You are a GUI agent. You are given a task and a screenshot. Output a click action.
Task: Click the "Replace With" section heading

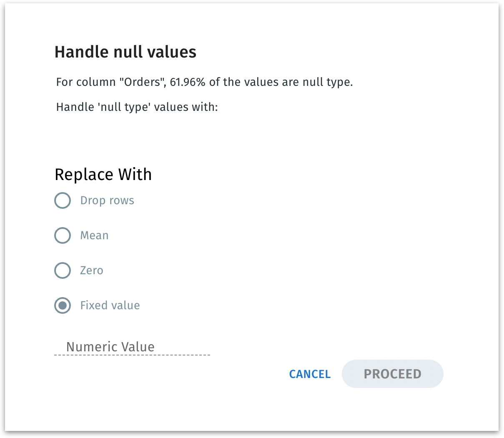click(x=103, y=174)
